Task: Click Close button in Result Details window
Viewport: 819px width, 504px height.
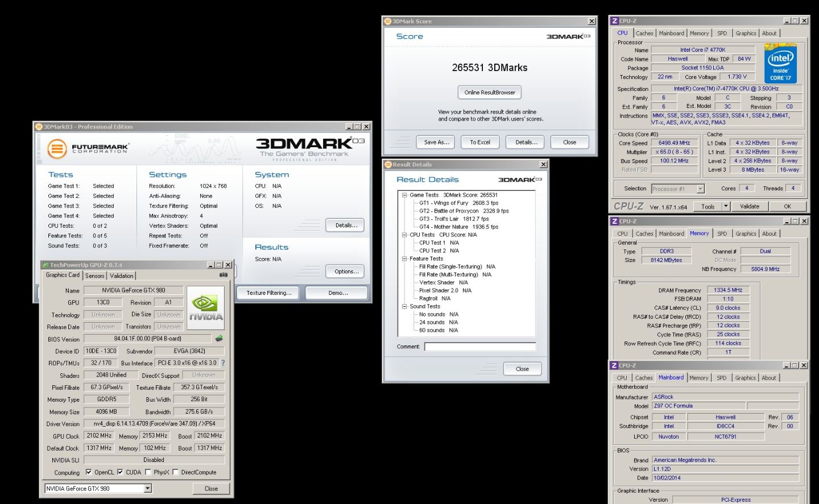Action: pos(523,369)
